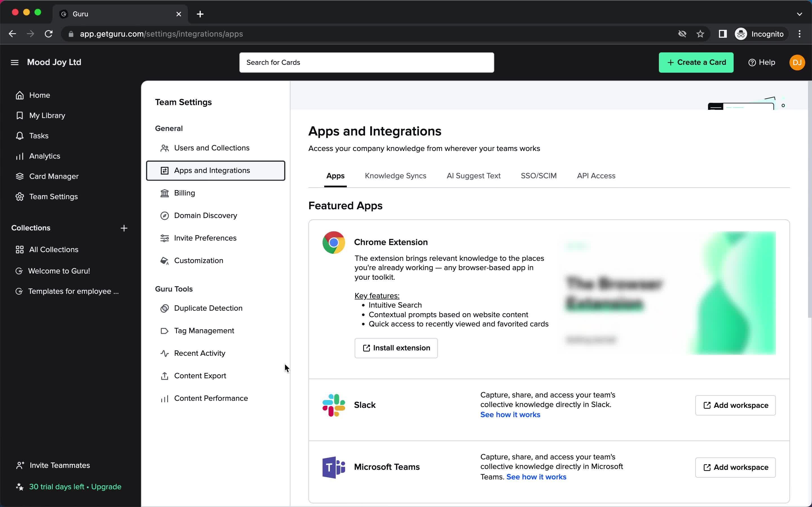Expand the Guru Tools section

174,288
